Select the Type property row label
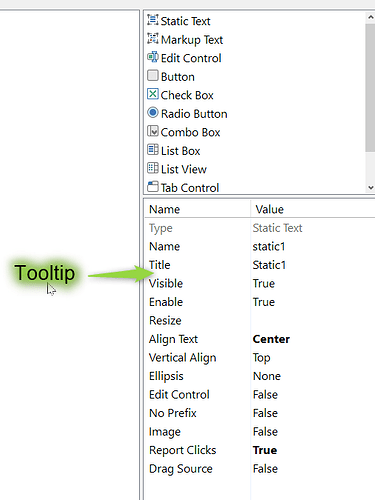The width and height of the screenshot is (375, 500). pyautogui.click(x=161, y=228)
